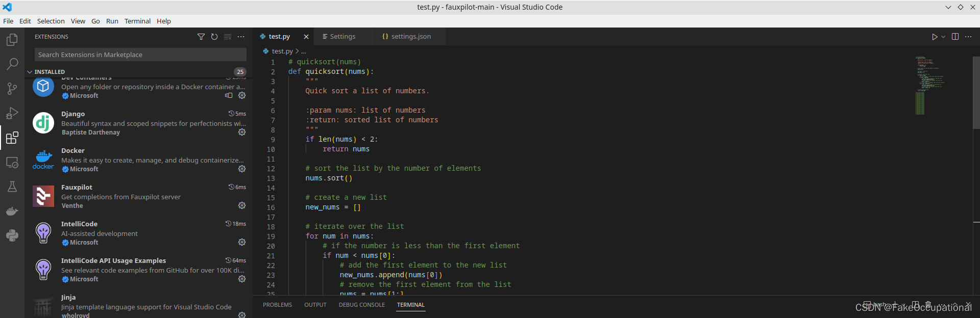Viewport: 980px width, 318px height.
Task: Click Fauxpilot's 6ms activation time
Action: [x=237, y=187]
